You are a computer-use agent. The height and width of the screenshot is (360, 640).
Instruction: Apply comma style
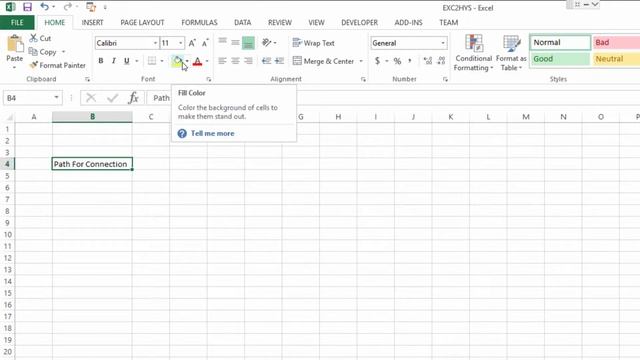coord(410,61)
